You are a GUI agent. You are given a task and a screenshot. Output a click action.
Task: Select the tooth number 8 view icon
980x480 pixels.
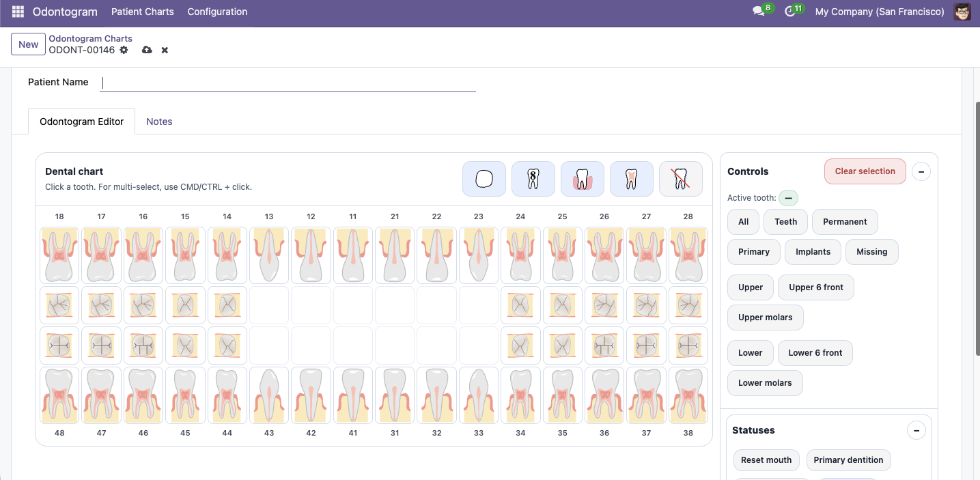point(533,179)
